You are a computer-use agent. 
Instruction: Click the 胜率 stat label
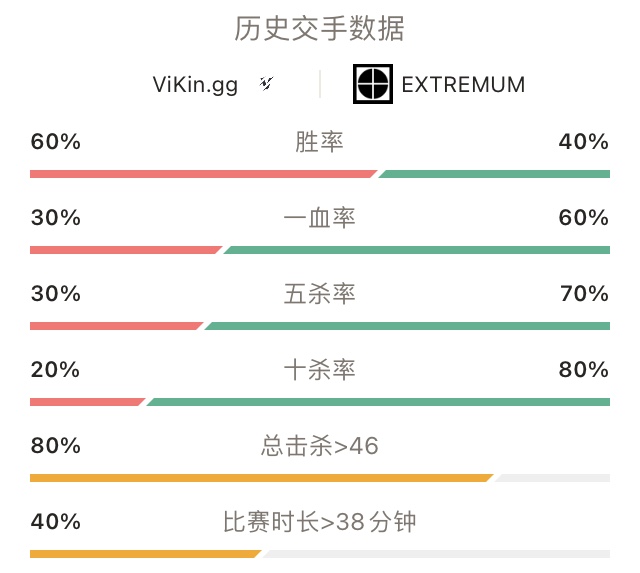coord(319,142)
